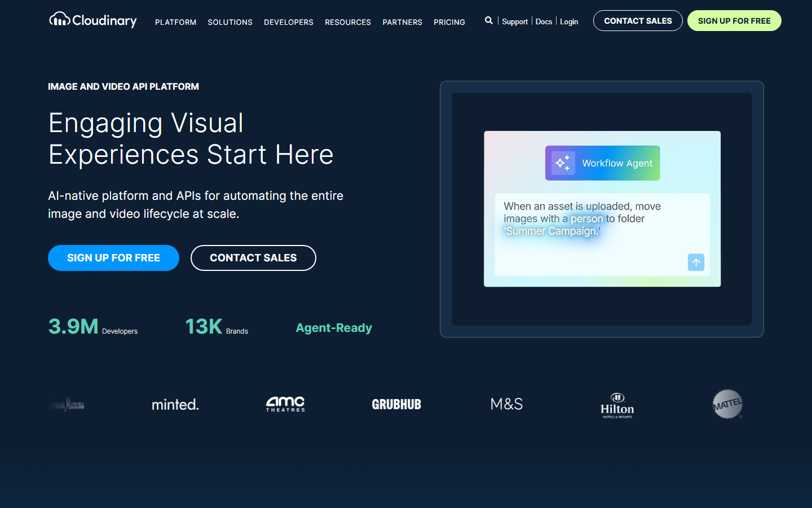812x508 pixels.
Task: Click the M&S logo
Action: tap(506, 404)
